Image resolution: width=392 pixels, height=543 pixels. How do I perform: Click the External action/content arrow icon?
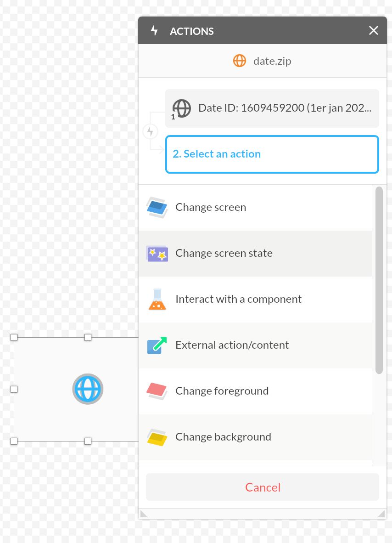(x=157, y=345)
